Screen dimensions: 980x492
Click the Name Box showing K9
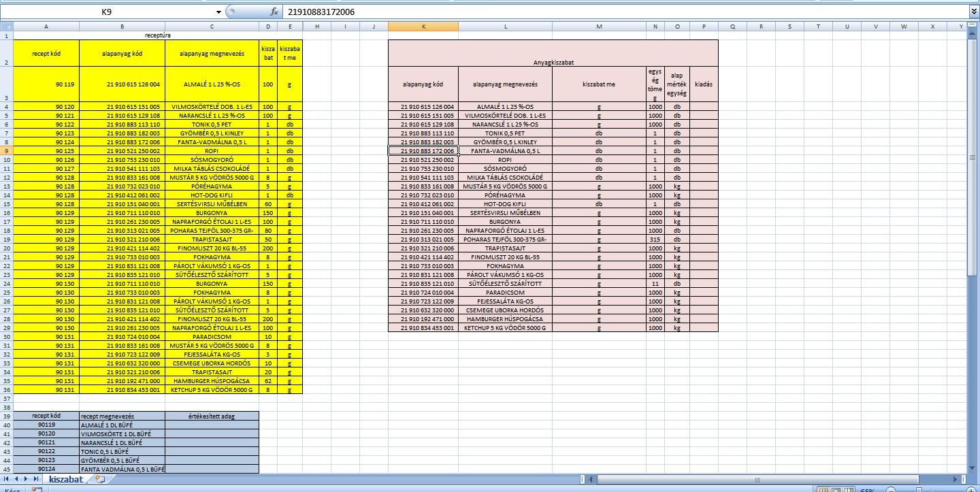point(107,12)
